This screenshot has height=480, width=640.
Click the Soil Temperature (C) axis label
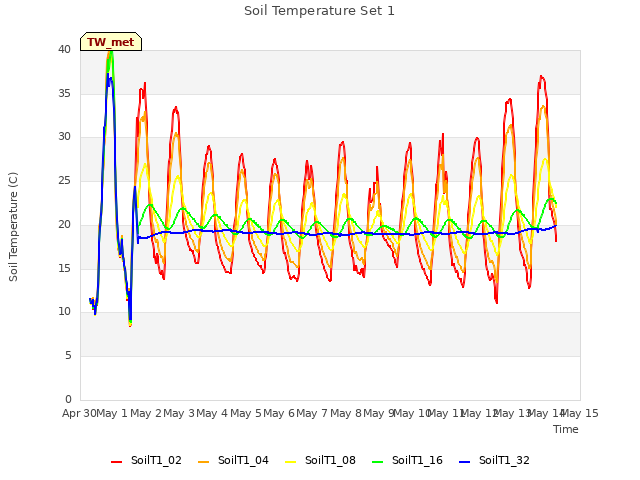click(x=13, y=227)
